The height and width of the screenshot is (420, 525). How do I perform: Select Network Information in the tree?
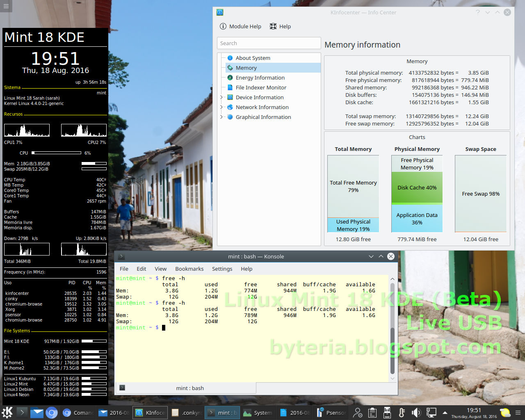pyautogui.click(x=262, y=107)
